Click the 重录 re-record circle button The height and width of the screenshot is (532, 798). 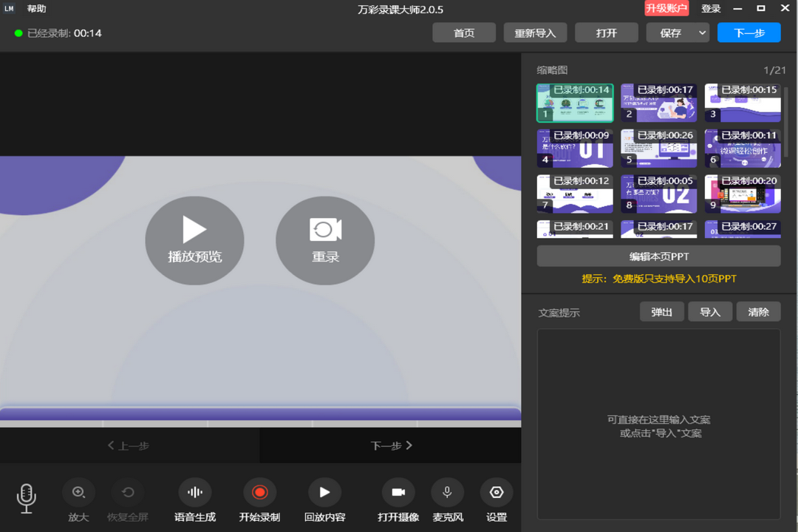325,240
